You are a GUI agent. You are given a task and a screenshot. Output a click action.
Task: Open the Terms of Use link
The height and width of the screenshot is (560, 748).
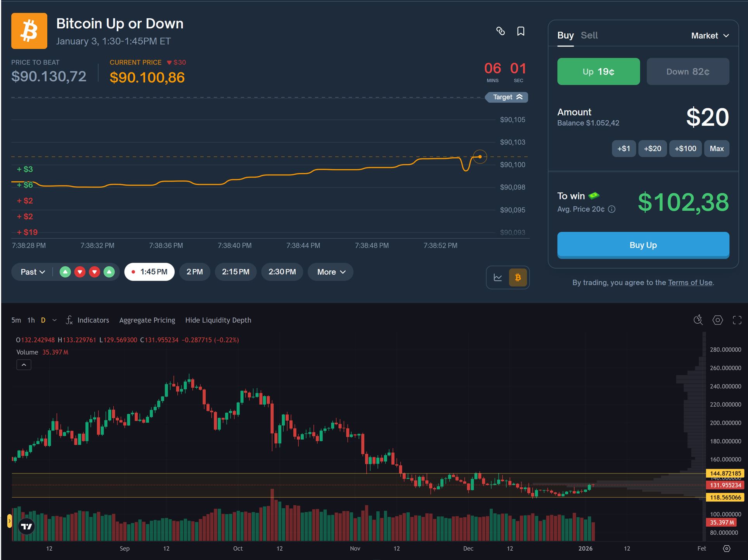click(690, 283)
